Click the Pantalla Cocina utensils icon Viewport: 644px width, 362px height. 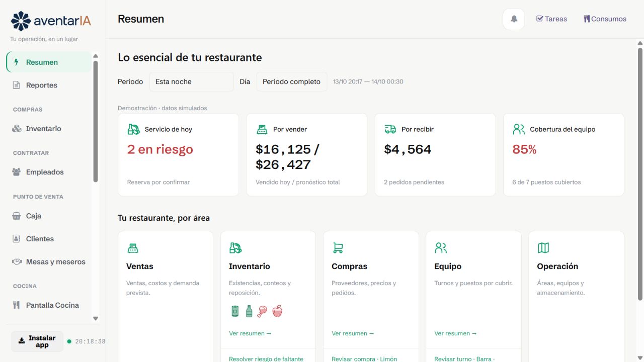[x=17, y=305]
